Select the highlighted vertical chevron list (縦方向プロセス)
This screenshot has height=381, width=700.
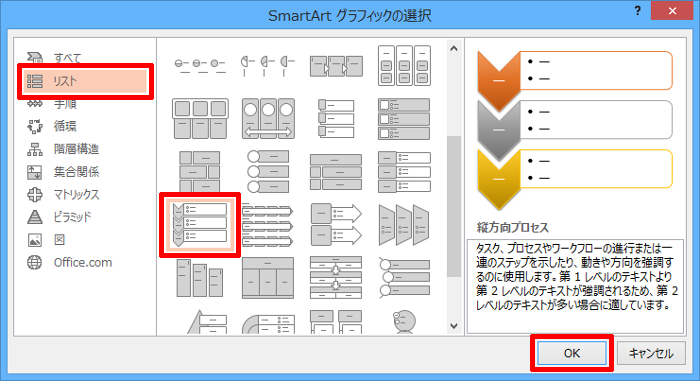[200, 225]
